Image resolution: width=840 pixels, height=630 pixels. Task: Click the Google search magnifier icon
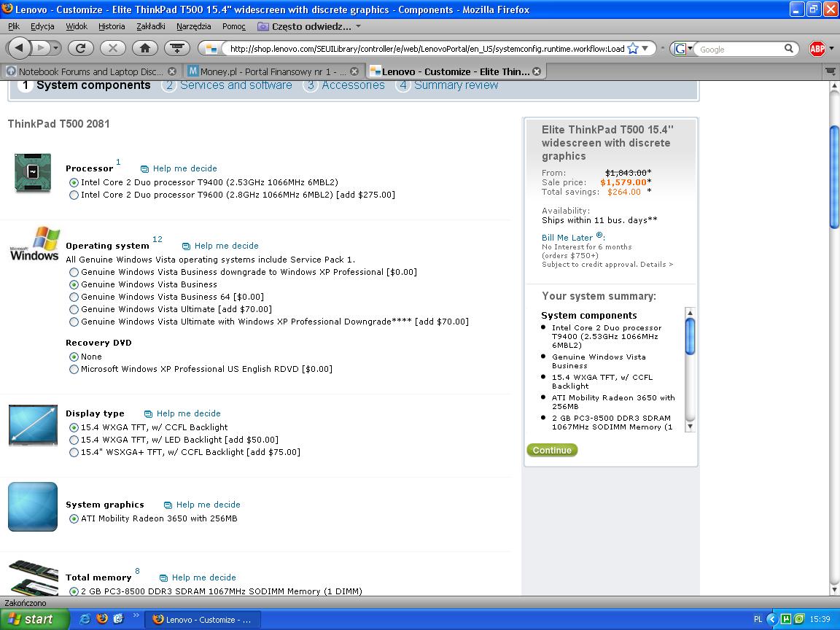point(788,48)
